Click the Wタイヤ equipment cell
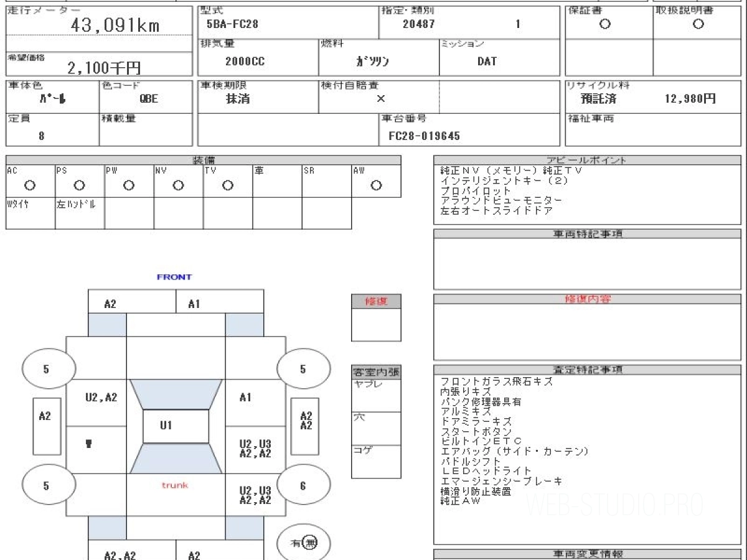This screenshot has height=560, width=747. [31, 213]
